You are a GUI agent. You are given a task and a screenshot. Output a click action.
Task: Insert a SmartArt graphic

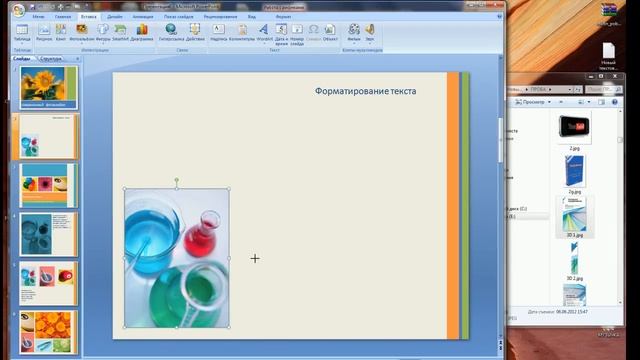coord(120,33)
